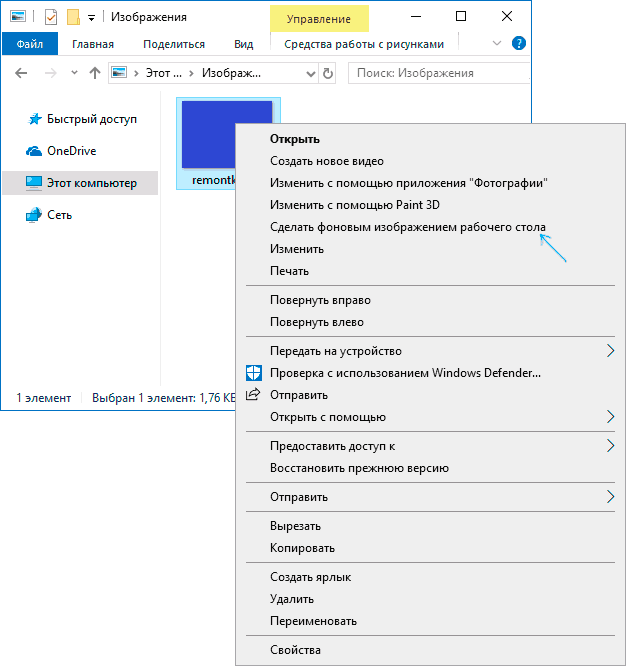Expand the Открыть с помощью submenu arrow

(x=610, y=417)
